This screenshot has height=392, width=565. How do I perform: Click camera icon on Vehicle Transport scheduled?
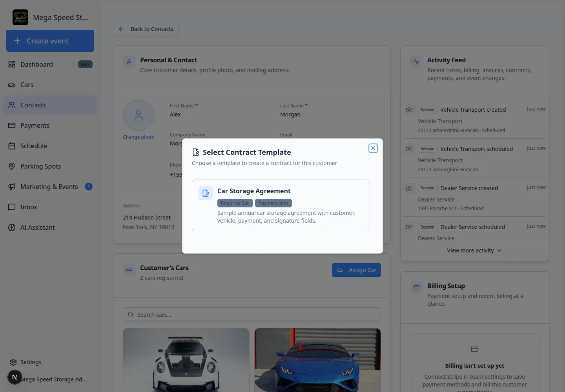[409, 149]
